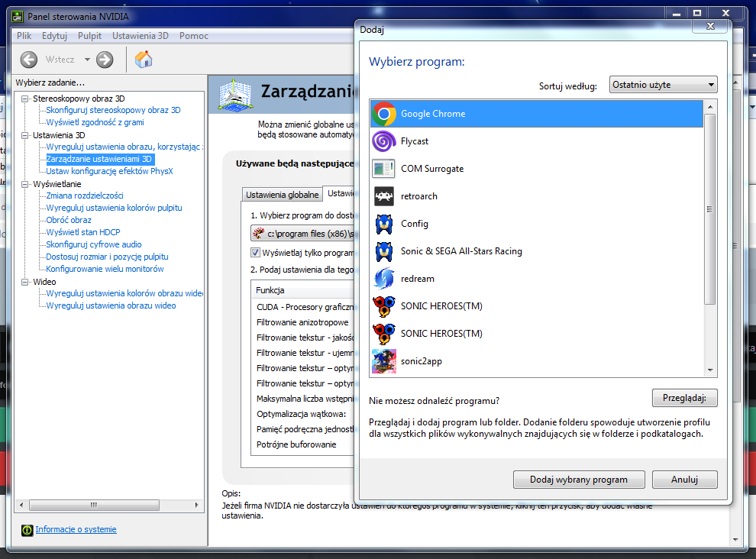The height and width of the screenshot is (559, 756).
Task: Choose the Flycast swirl icon
Action: (384, 141)
